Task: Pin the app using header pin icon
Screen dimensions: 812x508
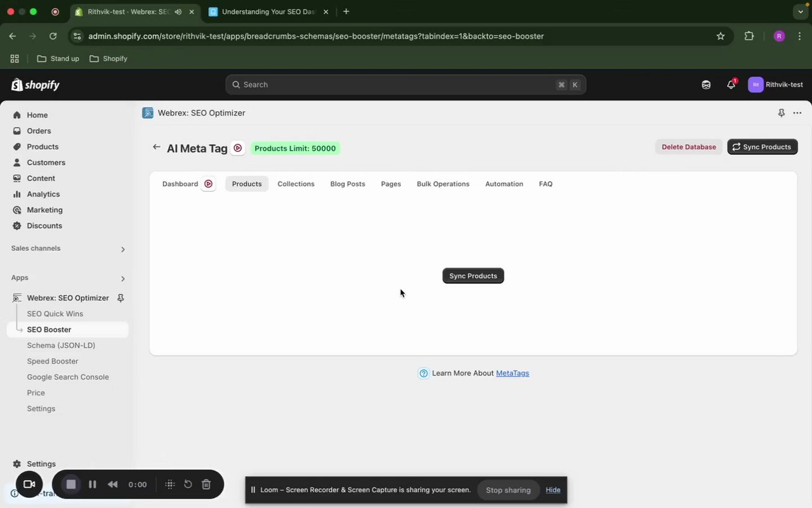Action: point(782,113)
